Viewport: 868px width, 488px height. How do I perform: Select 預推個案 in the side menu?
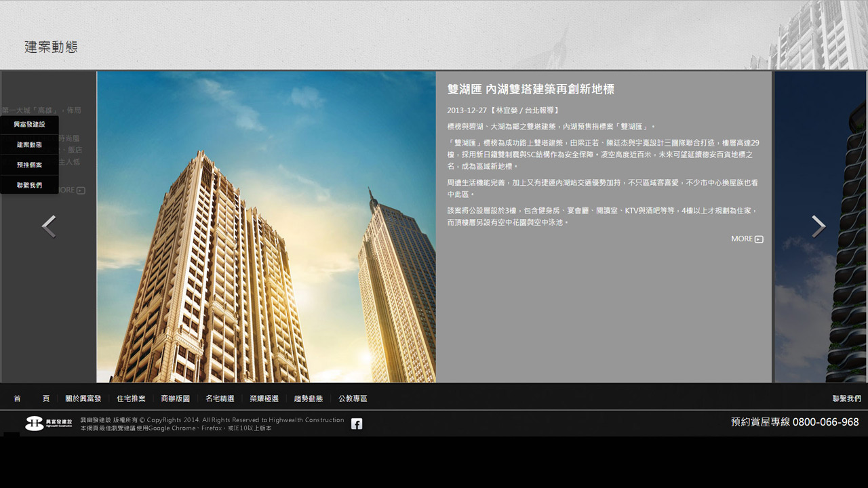29,165
